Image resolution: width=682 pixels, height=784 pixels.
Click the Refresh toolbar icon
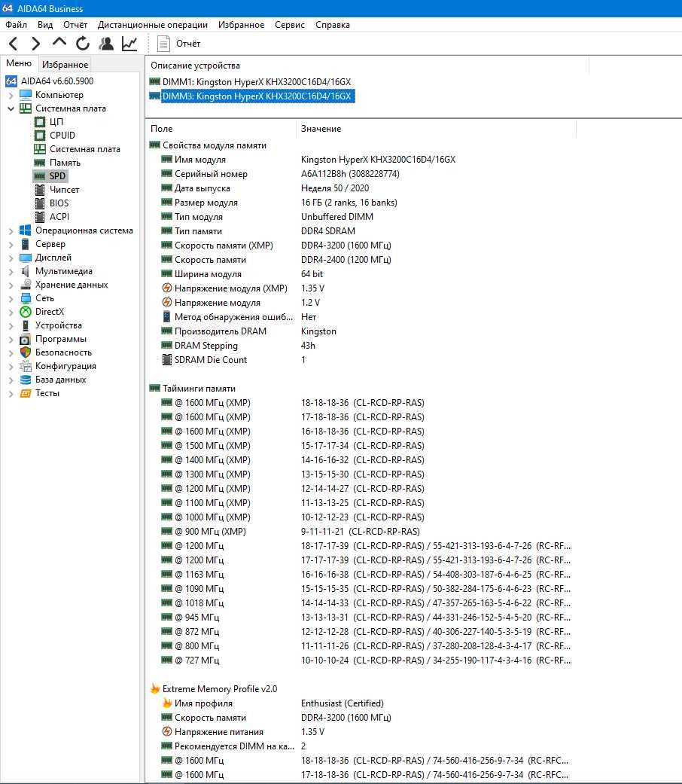click(x=83, y=44)
